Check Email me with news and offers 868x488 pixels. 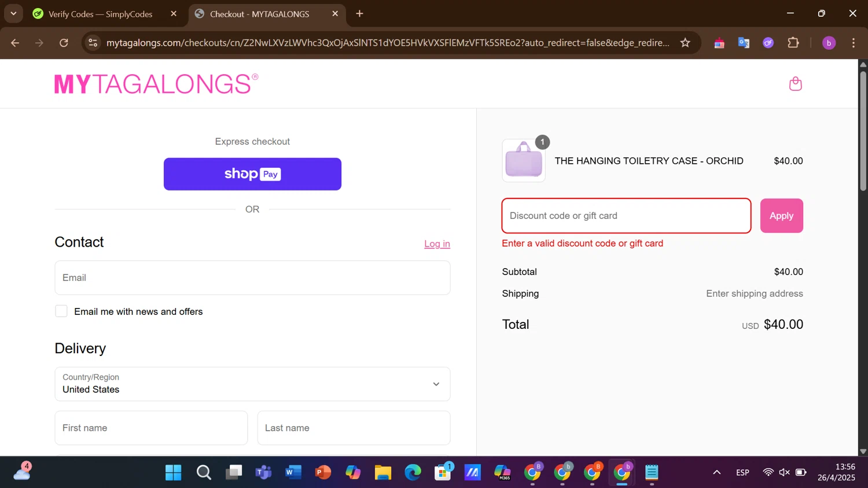tap(61, 311)
